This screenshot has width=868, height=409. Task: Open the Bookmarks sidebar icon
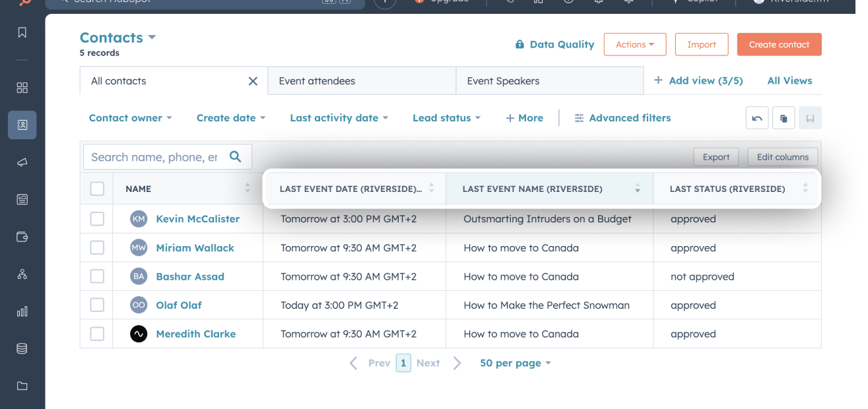pyautogui.click(x=22, y=32)
